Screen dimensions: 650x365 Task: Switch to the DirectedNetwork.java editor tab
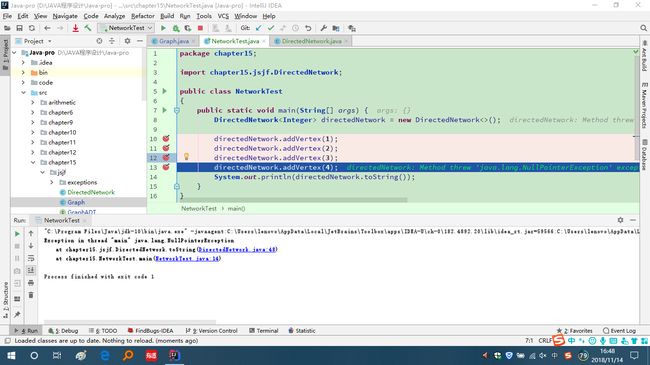312,41
